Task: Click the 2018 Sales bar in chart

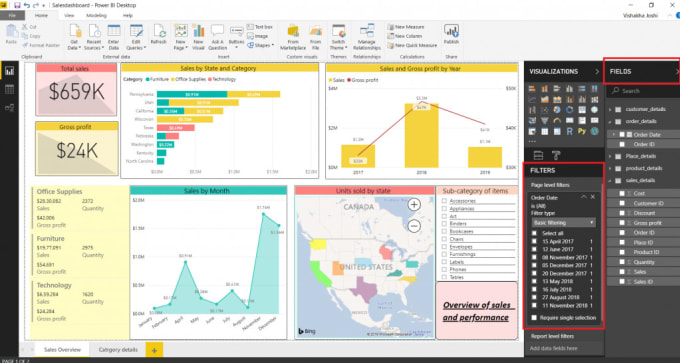Action: click(x=422, y=135)
